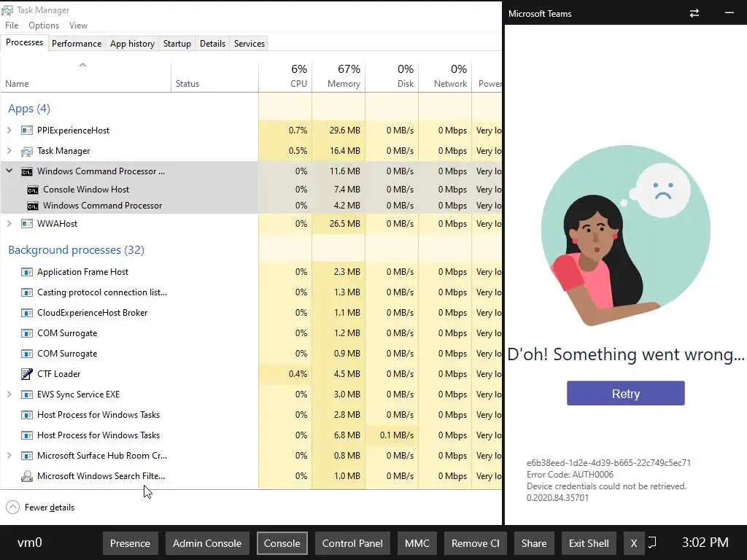747x560 pixels.
Task: Open the Admin Console from taskbar
Action: [x=207, y=543]
